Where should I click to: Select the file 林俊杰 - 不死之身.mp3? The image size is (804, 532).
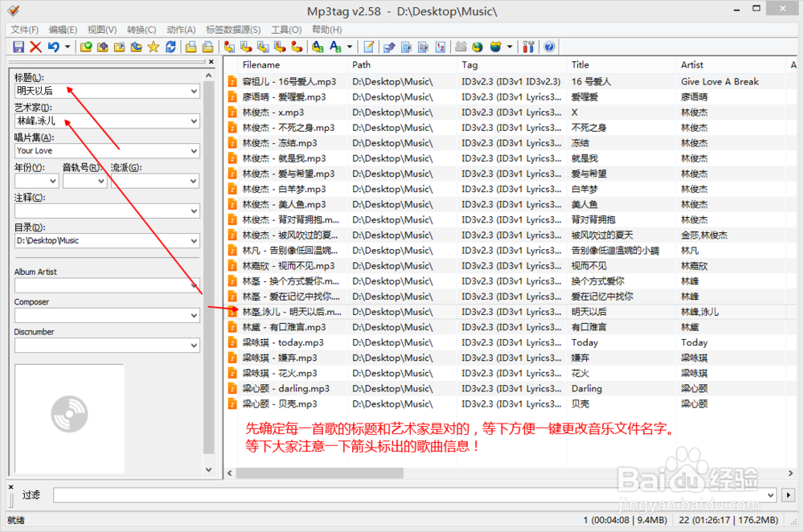[x=288, y=128]
